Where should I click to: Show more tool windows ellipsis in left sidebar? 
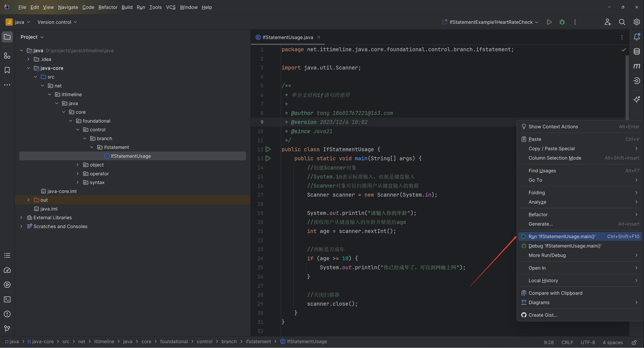(x=7, y=85)
